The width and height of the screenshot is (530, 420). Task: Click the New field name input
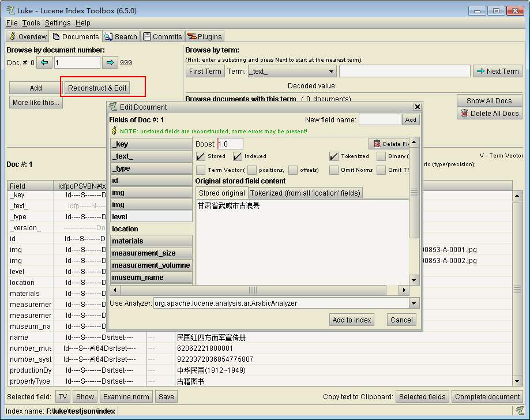click(380, 119)
